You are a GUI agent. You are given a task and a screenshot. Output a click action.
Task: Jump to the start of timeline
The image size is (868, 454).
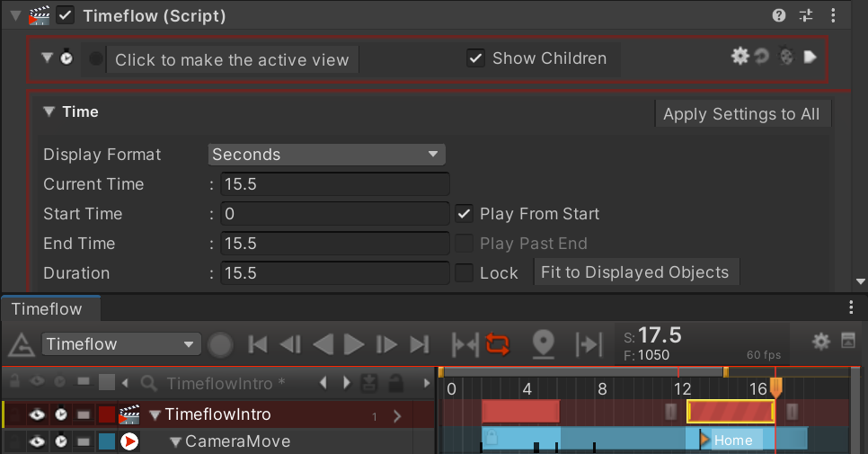(258, 344)
